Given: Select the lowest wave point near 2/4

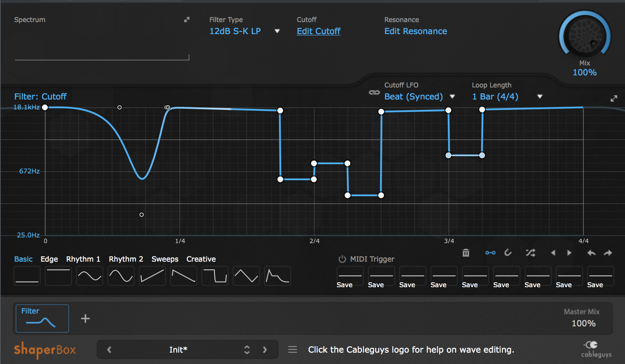Looking at the screenshot, I should [348, 195].
